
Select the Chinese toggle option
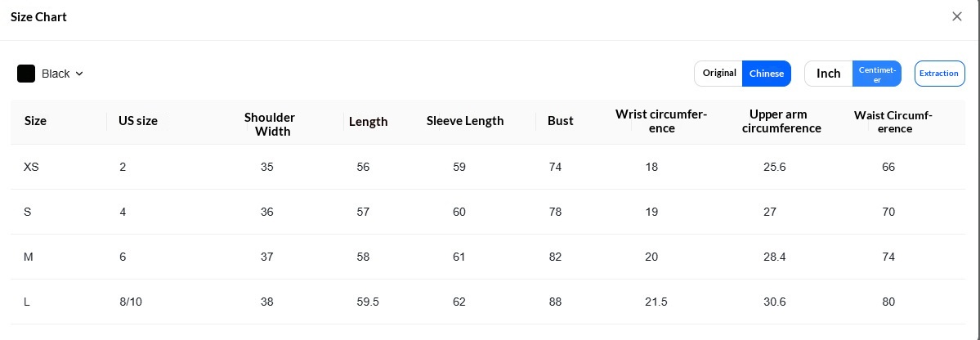pos(766,73)
